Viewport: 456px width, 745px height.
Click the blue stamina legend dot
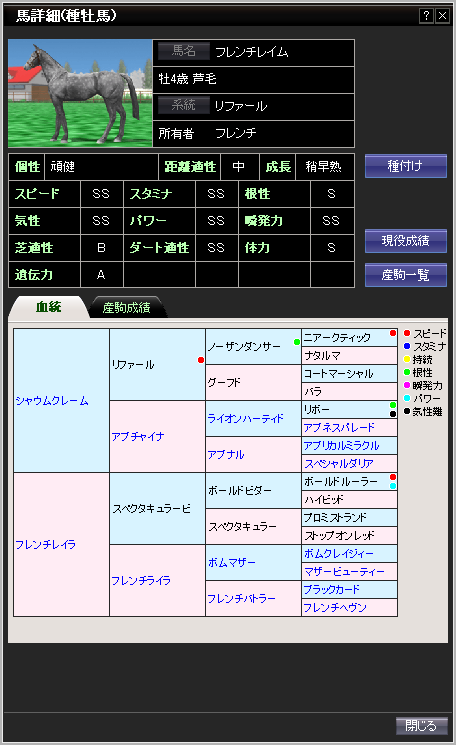click(x=407, y=346)
